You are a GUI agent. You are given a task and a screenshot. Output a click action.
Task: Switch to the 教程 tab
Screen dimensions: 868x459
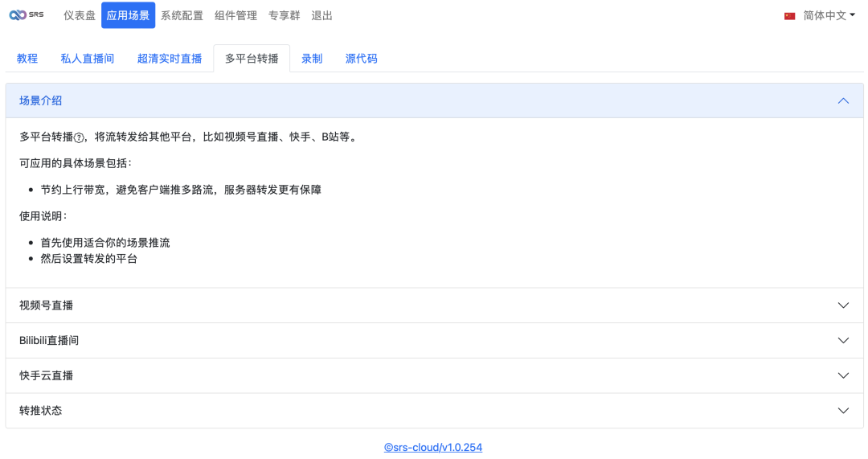pyautogui.click(x=27, y=59)
